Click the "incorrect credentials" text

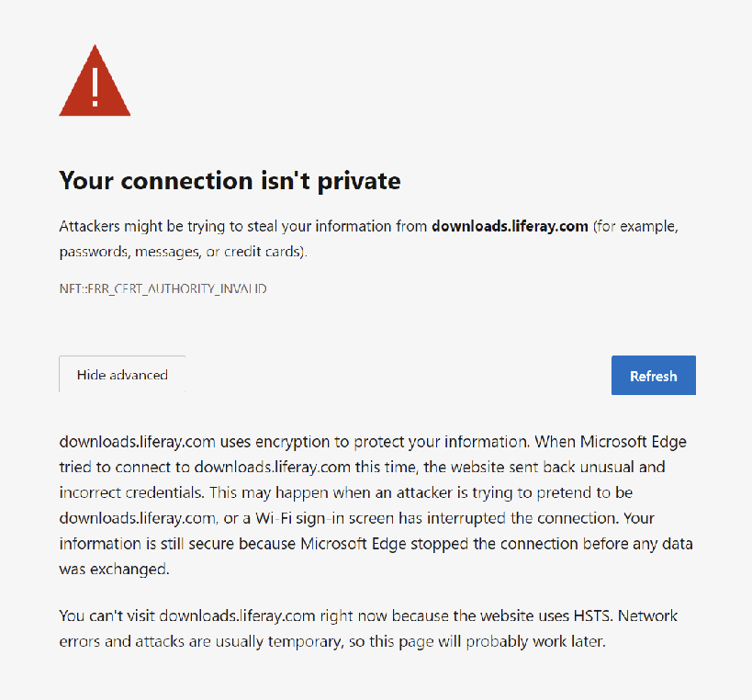[132, 492]
